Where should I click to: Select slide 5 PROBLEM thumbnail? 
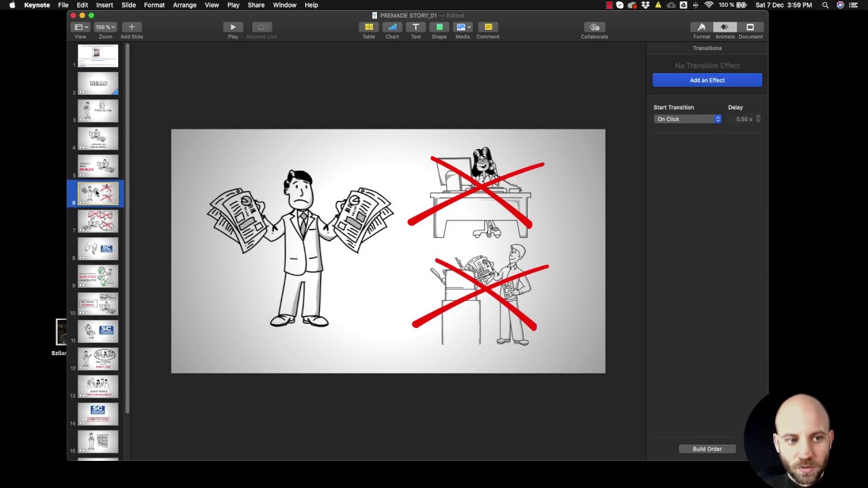tap(98, 166)
